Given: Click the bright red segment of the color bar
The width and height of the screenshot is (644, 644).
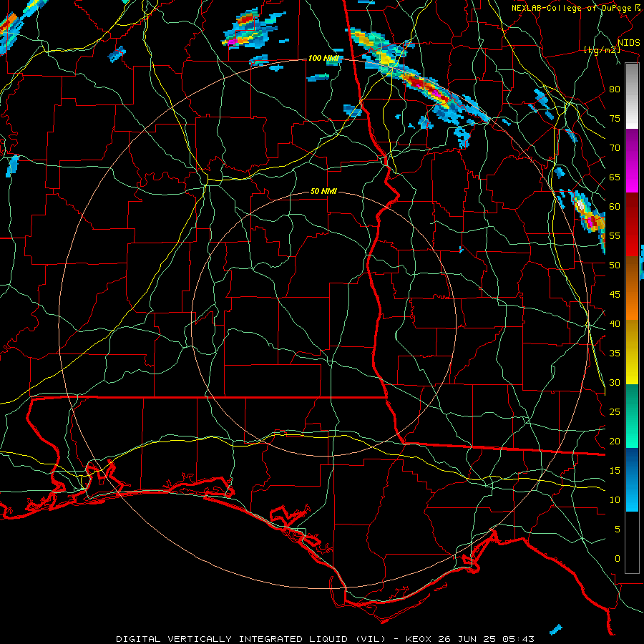Looking at the screenshot, I should click(632, 225).
